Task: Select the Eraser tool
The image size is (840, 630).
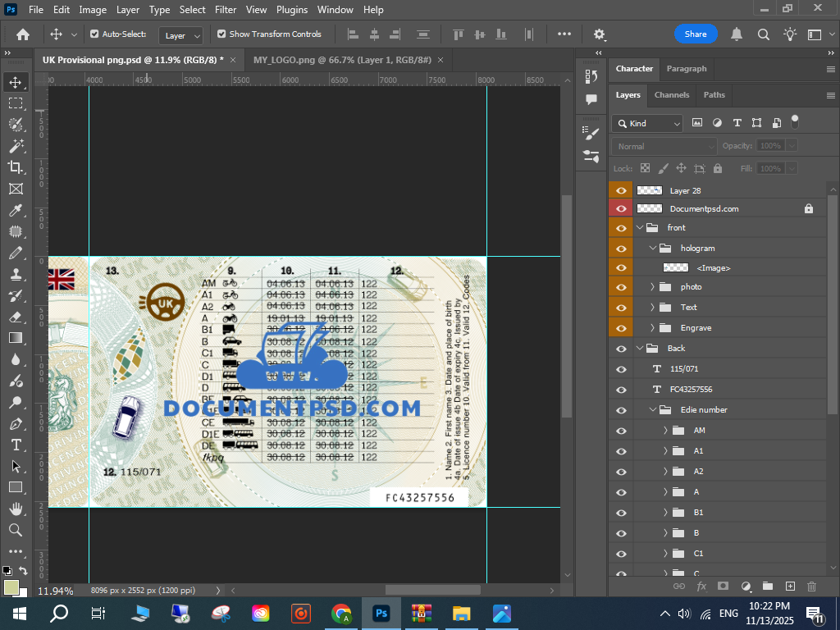Action: click(x=16, y=317)
